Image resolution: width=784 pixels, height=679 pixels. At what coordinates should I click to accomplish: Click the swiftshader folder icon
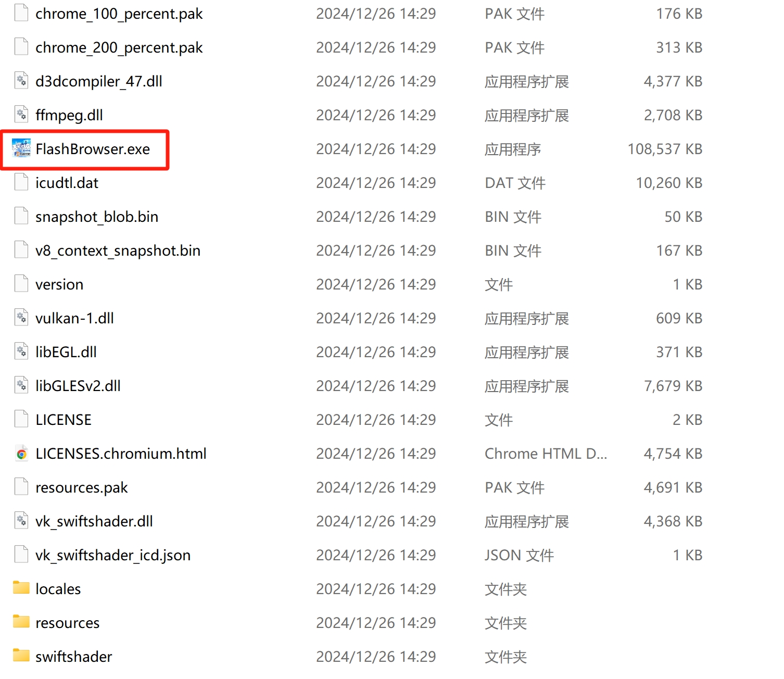[21, 656]
